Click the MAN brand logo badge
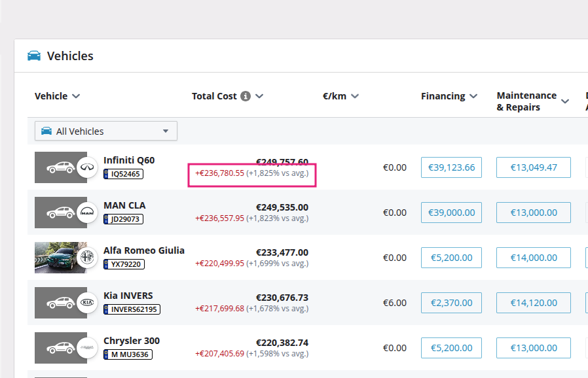Image resolution: width=588 pixels, height=378 pixels. pos(87,213)
